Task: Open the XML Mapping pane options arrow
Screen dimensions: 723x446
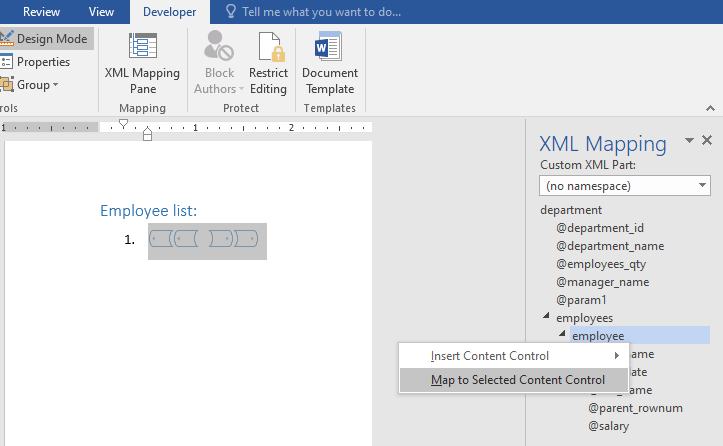Action: (x=689, y=140)
